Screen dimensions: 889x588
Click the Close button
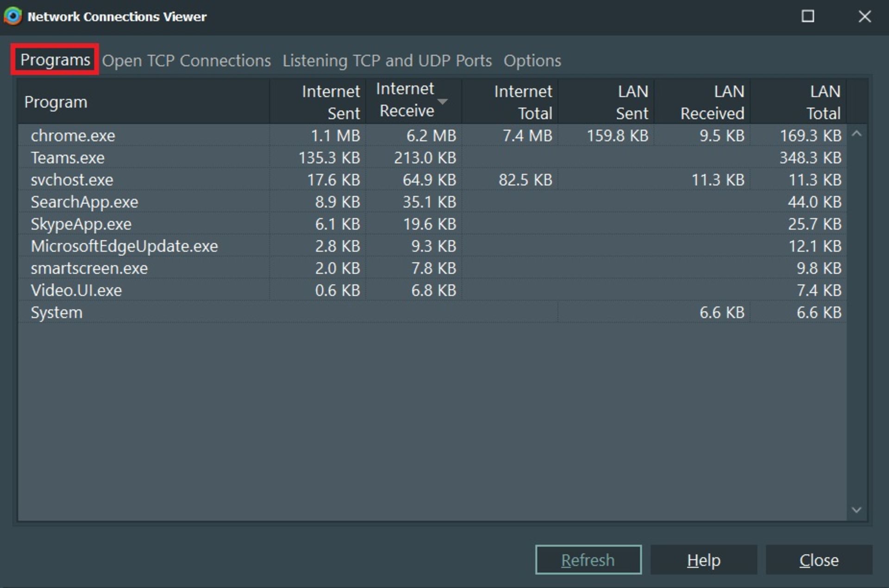click(819, 560)
